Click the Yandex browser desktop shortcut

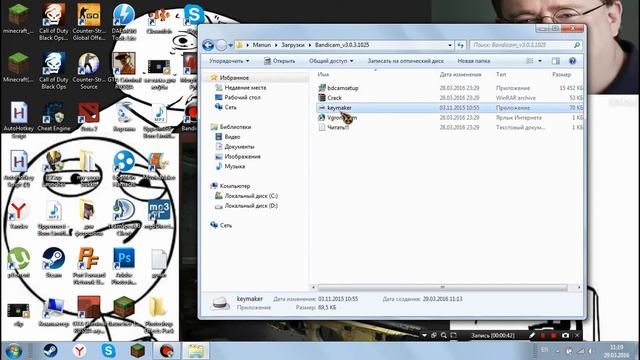point(18,213)
